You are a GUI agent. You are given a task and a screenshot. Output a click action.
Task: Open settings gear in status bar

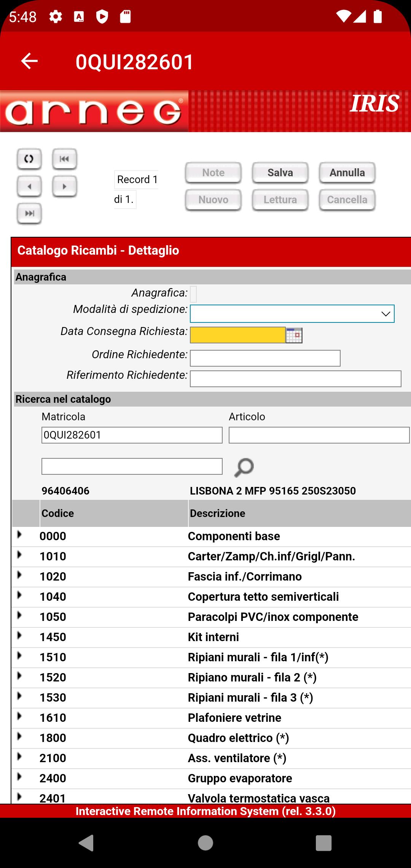click(x=56, y=16)
